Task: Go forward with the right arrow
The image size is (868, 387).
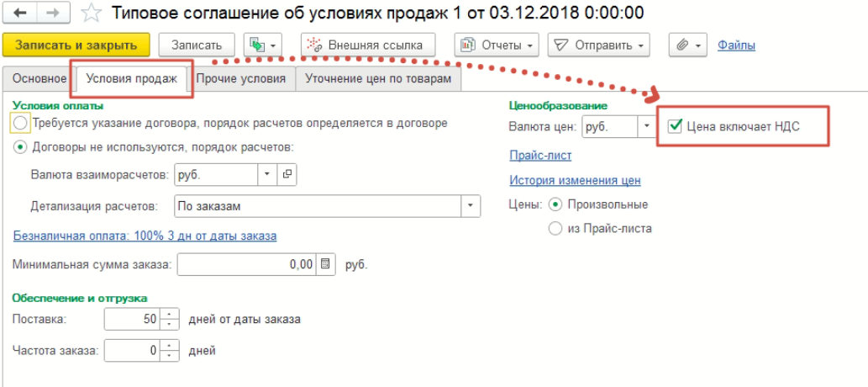Action: 53,13
